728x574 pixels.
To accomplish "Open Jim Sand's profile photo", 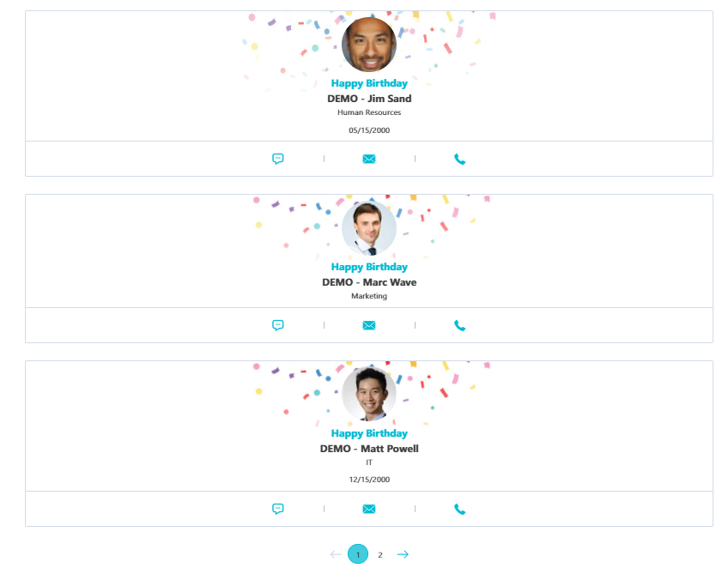I will (369, 45).
